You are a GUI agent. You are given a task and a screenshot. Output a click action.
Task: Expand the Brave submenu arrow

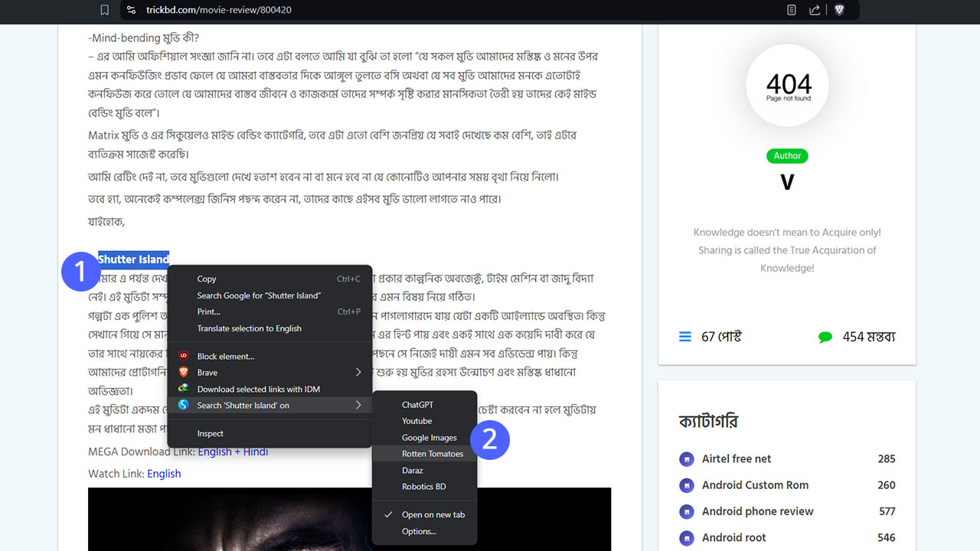click(358, 373)
